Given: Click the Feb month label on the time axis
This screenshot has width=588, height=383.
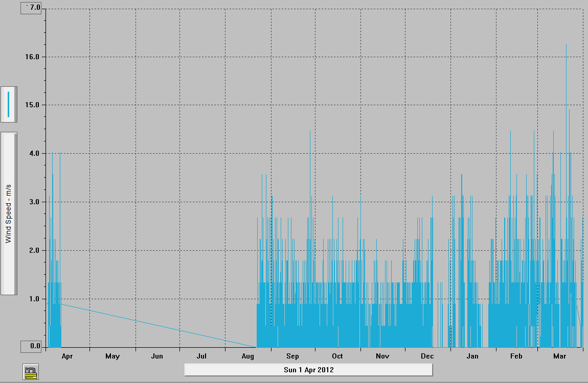Looking at the screenshot, I should (516, 356).
